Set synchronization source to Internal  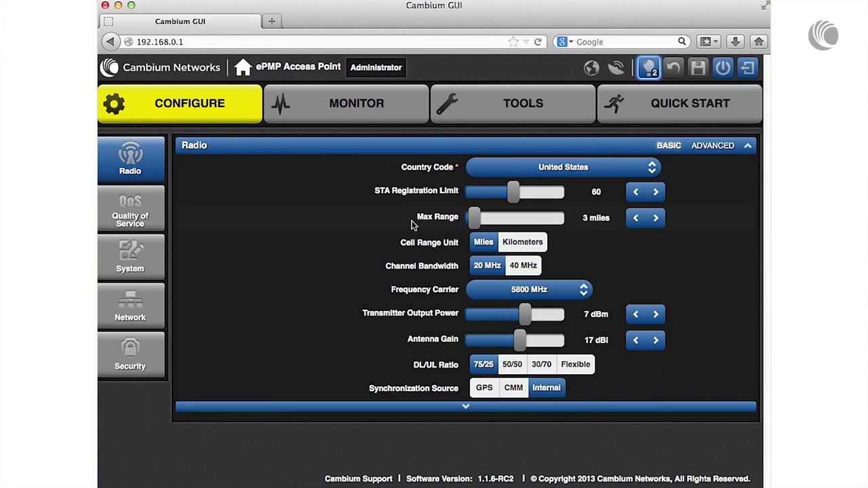pos(547,388)
